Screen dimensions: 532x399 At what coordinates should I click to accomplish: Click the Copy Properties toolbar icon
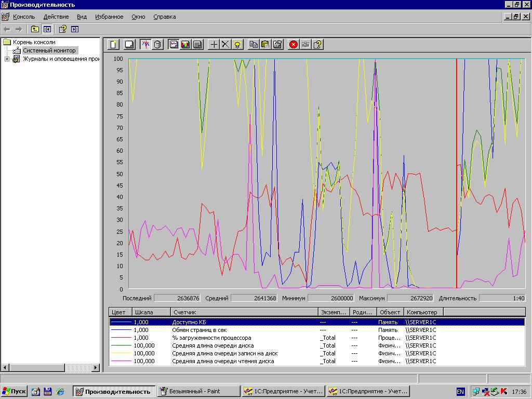point(254,45)
